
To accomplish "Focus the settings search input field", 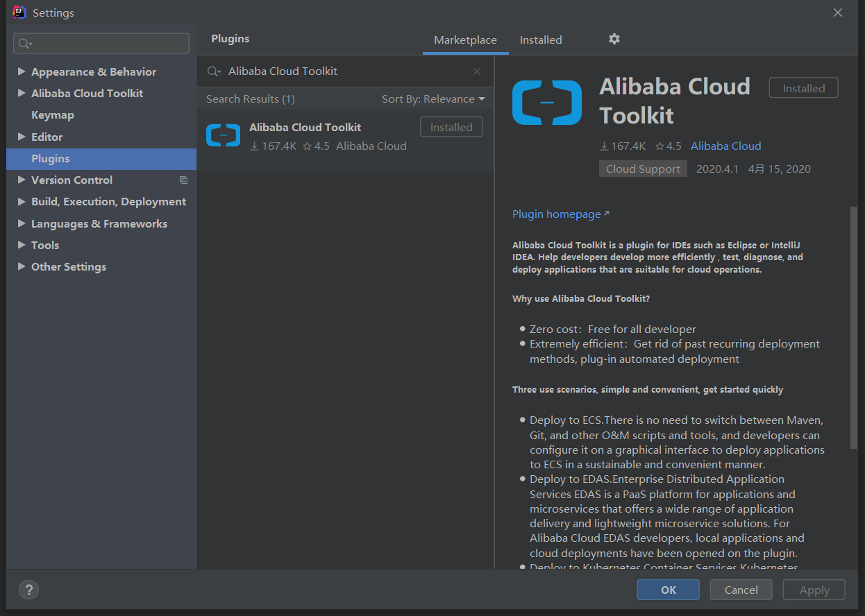I will [x=101, y=43].
